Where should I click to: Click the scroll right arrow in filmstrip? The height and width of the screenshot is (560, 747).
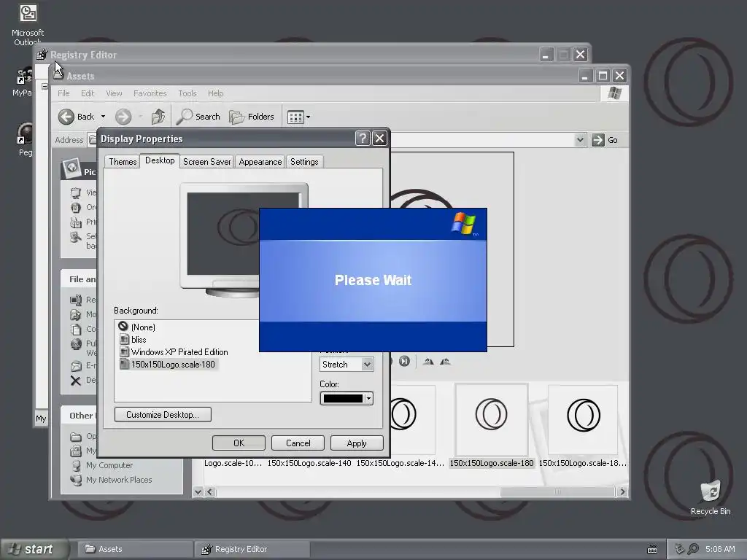622,492
